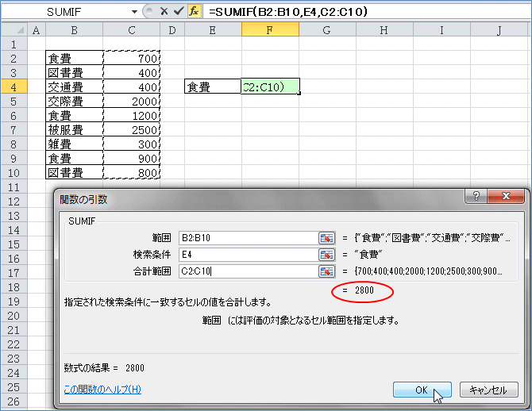Image resolution: width=532 pixels, height=411 pixels.
Task: Close the 関数の引数 dialog
Action: tap(506, 196)
